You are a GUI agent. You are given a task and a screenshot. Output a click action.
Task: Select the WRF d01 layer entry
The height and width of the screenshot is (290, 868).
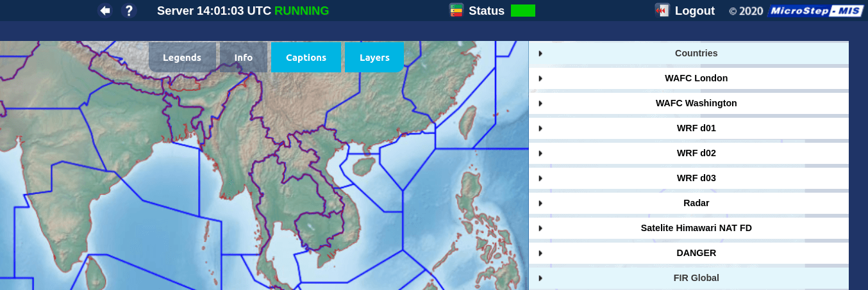(x=696, y=128)
